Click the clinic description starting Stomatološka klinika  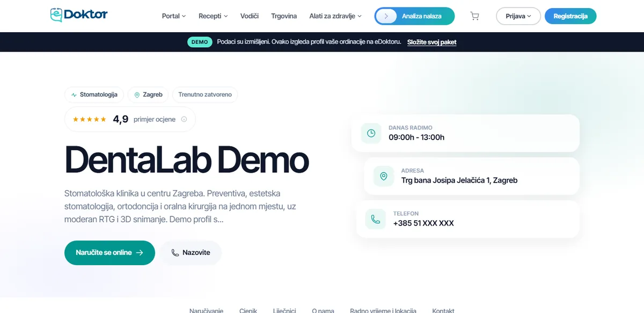coord(180,206)
